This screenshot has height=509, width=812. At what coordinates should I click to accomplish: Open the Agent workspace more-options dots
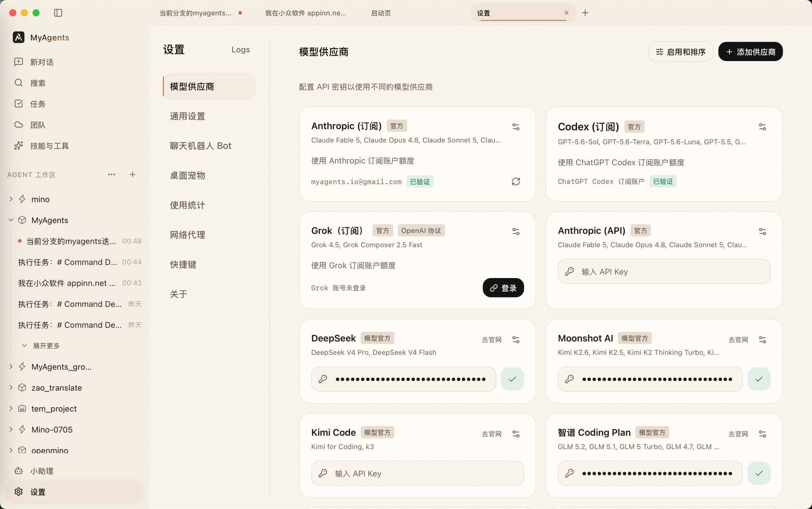pyautogui.click(x=112, y=174)
